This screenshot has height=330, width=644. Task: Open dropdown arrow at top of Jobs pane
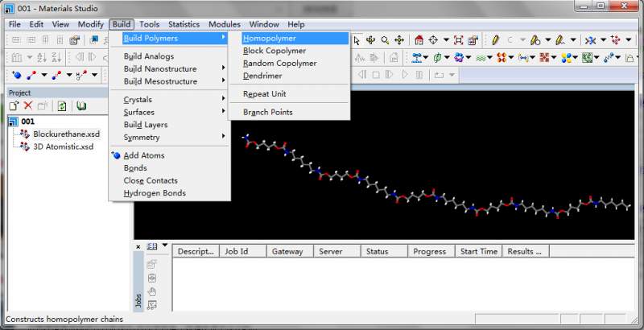pyautogui.click(x=165, y=245)
